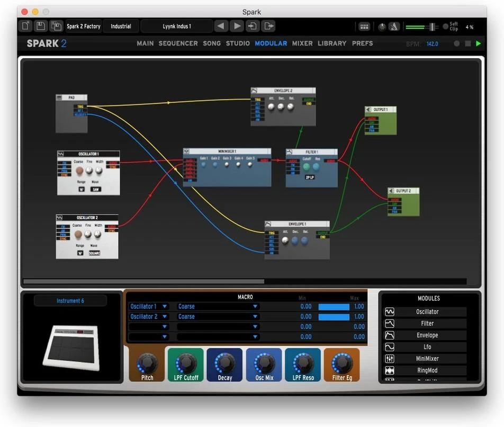Click the stop transport button
The image size is (504, 427).
467,43
